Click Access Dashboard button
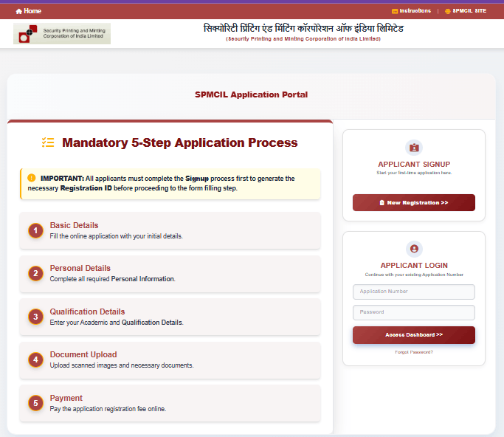The height and width of the screenshot is (437, 504). point(414,334)
